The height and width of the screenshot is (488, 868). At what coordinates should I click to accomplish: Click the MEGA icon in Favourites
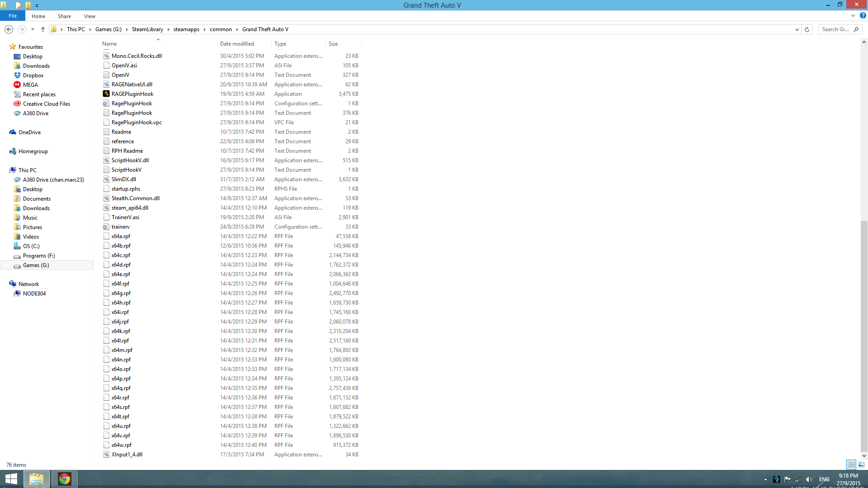pos(17,85)
